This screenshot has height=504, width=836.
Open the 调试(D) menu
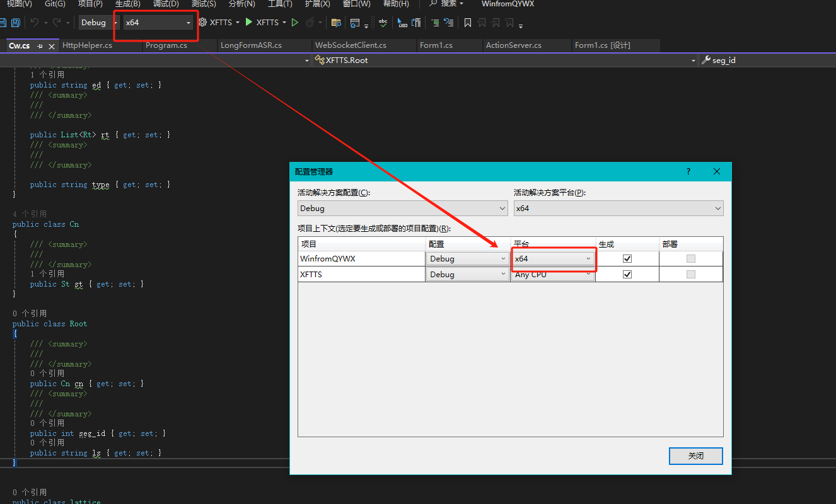click(x=166, y=4)
